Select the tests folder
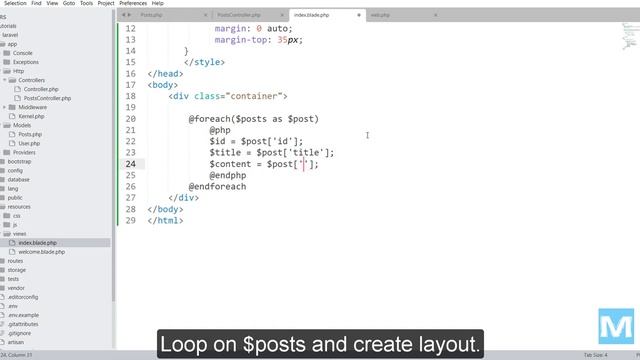 click(x=13, y=279)
